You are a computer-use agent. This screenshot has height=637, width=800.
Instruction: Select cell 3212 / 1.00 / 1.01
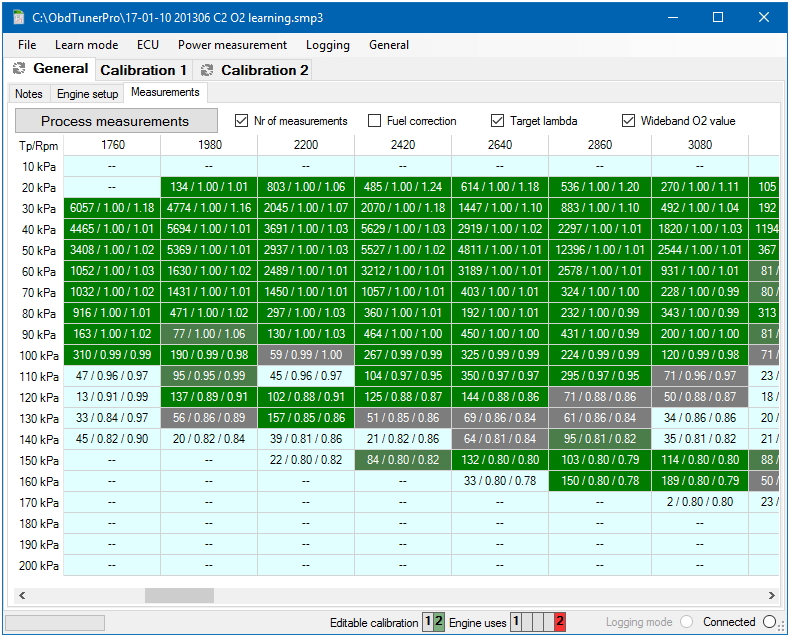[x=403, y=271]
